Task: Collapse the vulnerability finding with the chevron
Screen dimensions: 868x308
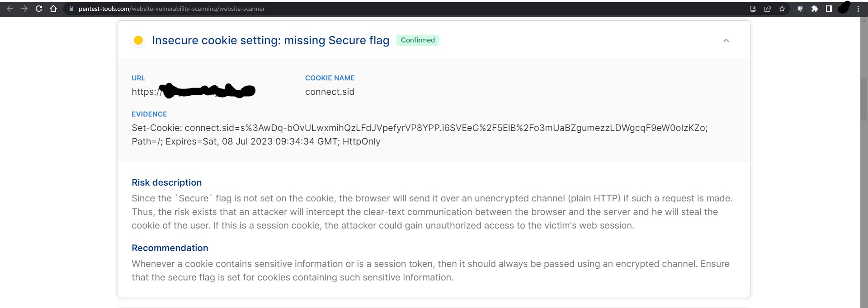Action: click(x=726, y=40)
